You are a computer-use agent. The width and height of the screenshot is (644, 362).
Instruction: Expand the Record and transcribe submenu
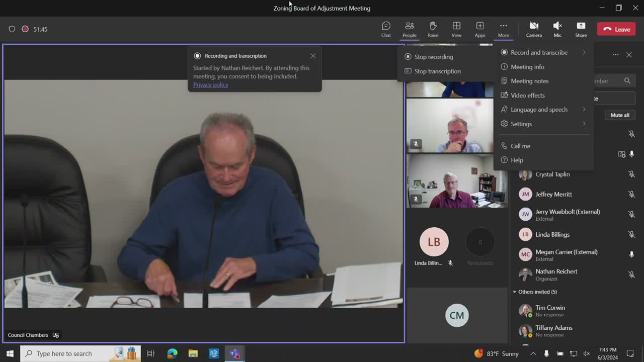[x=543, y=52]
